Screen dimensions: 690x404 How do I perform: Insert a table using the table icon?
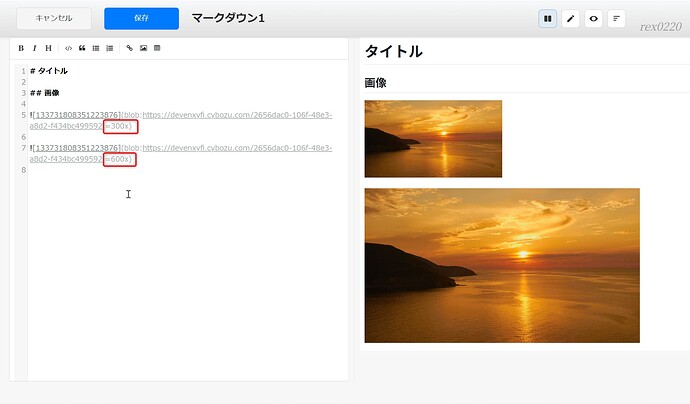(157, 48)
